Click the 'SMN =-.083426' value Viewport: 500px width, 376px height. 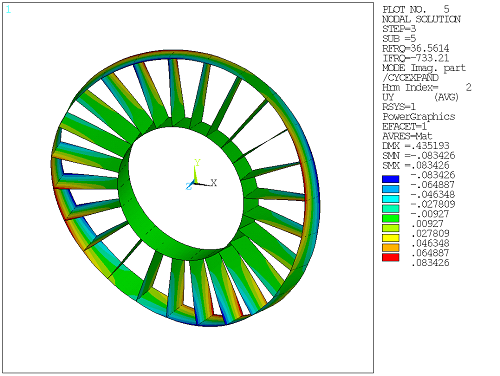(419, 156)
